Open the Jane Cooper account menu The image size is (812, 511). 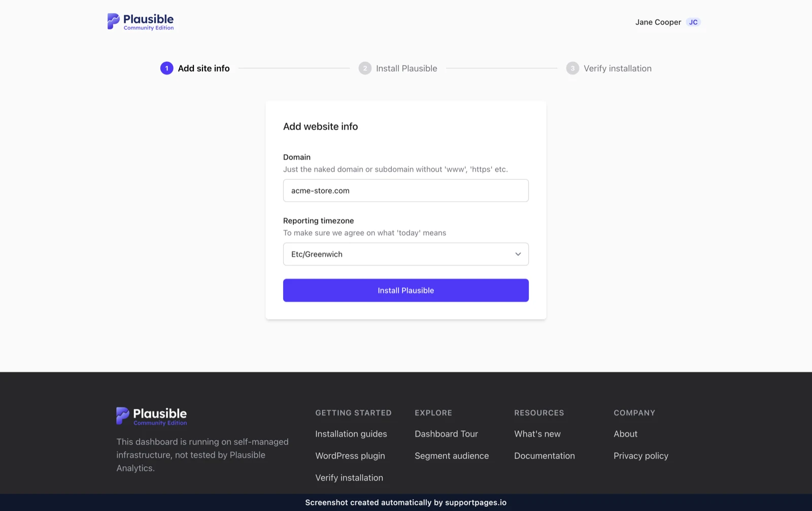668,22
